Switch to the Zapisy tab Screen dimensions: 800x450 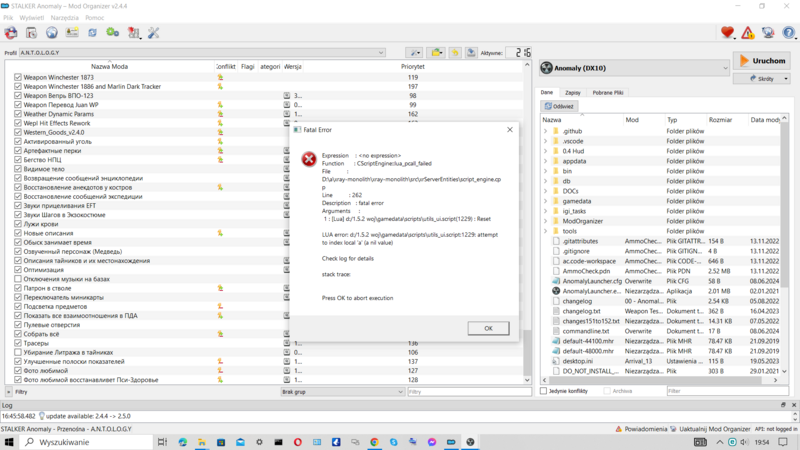point(572,93)
